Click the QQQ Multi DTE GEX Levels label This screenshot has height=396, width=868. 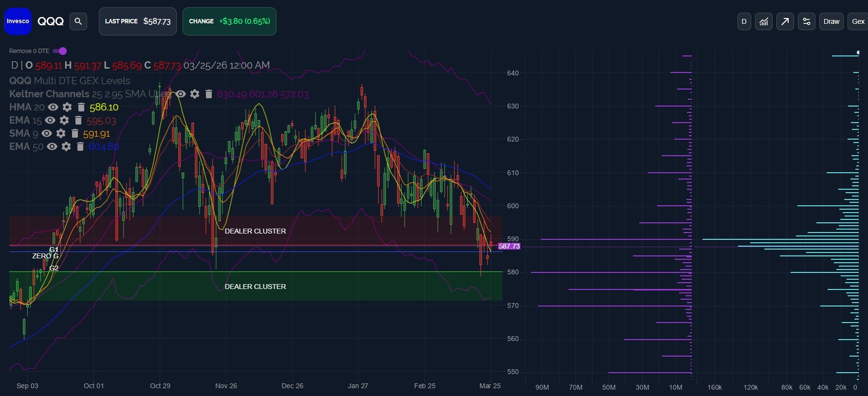coord(70,81)
